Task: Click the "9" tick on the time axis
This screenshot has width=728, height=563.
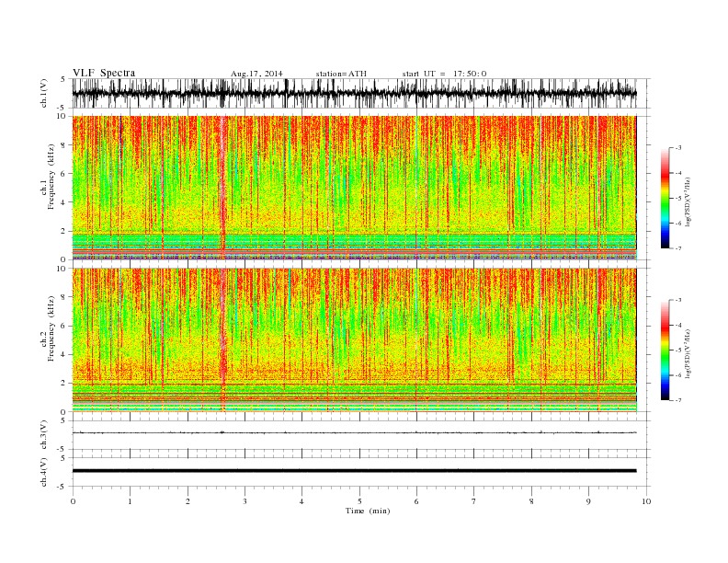Action: pos(588,501)
